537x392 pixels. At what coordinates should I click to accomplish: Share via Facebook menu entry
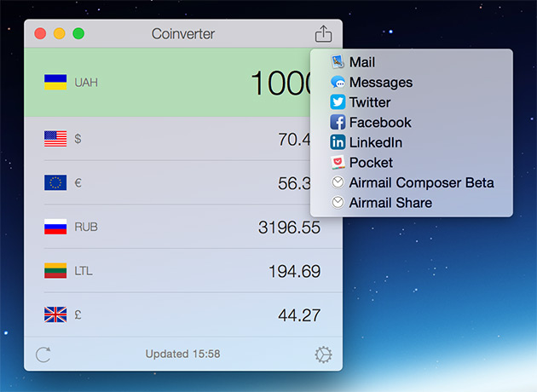pyautogui.click(x=412, y=122)
